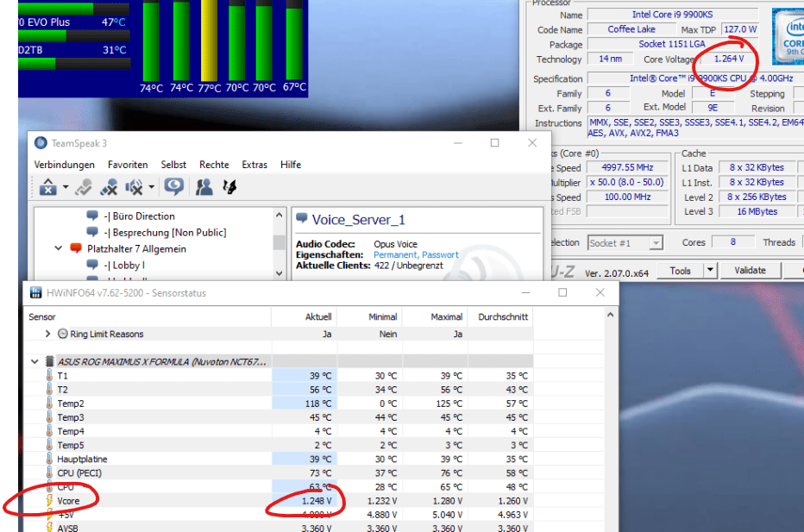Click red Platzhalter 7 Allgemein spacer icon
The image size is (804, 532).
coord(76,248)
